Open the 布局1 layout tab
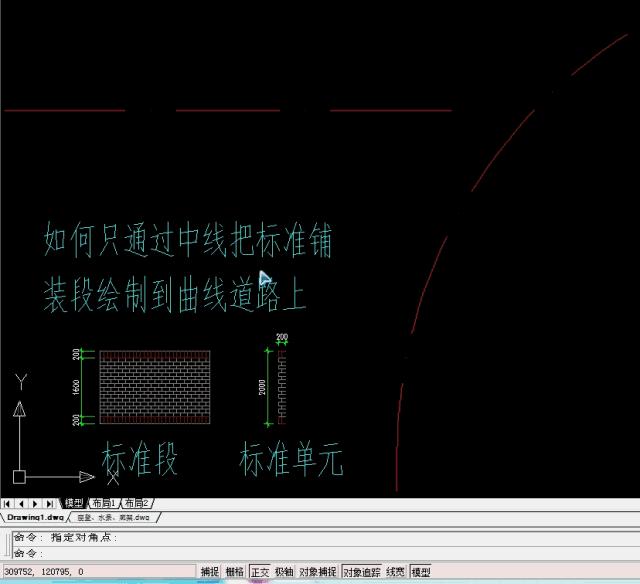Viewport: 640px width, 584px height. (104, 503)
